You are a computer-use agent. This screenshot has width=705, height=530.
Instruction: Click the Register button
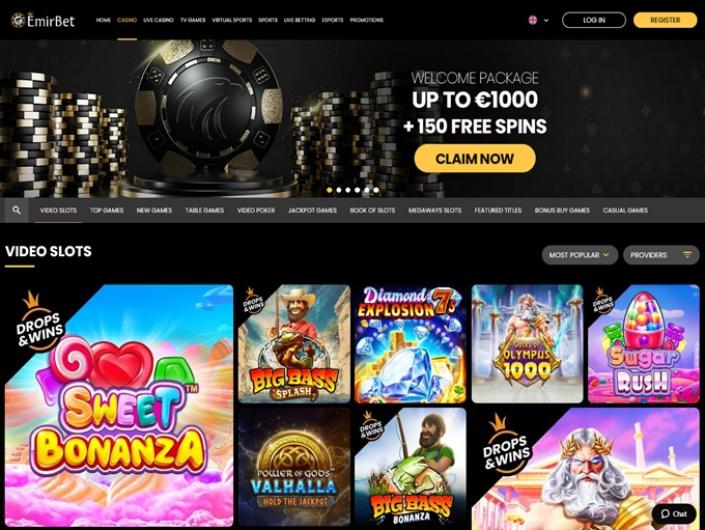(665, 20)
